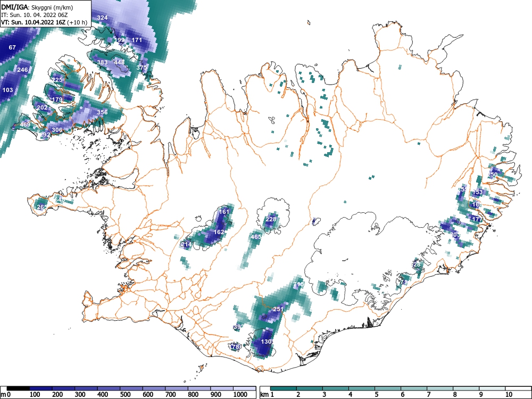
Task: Click the swatch between 100 and 200 m
Action: click(x=41, y=388)
